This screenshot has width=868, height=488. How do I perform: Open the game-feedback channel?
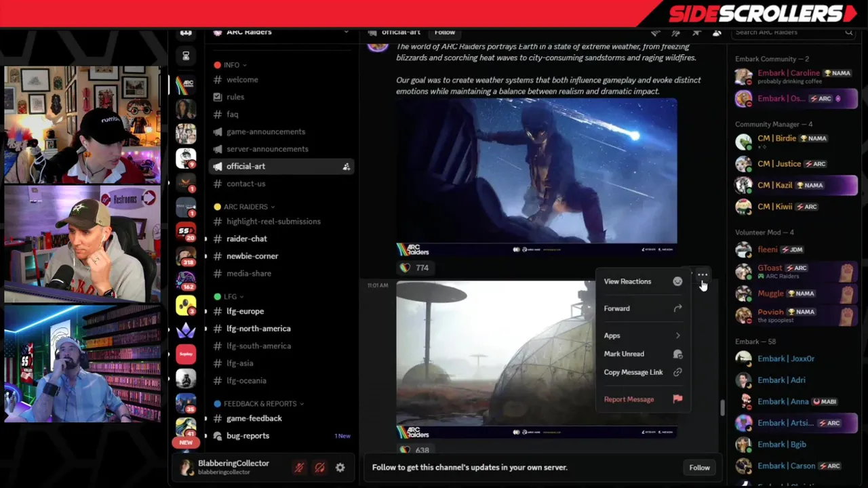point(281,419)
